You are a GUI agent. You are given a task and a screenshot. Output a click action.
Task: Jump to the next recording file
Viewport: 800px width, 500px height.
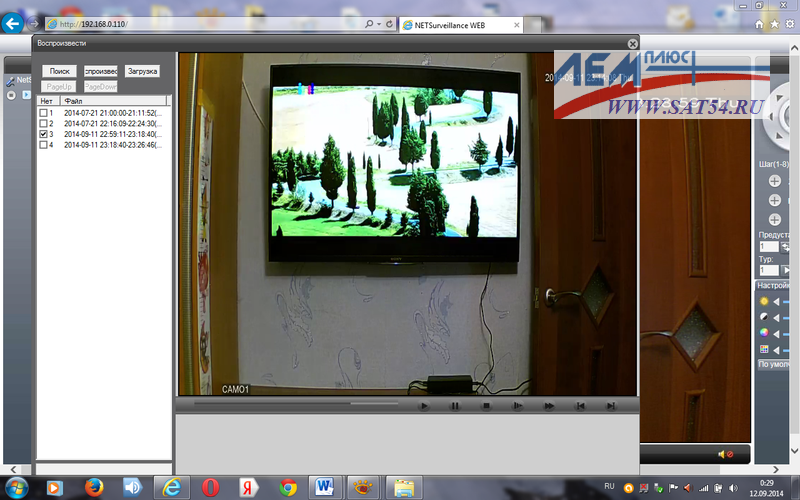coord(611,406)
